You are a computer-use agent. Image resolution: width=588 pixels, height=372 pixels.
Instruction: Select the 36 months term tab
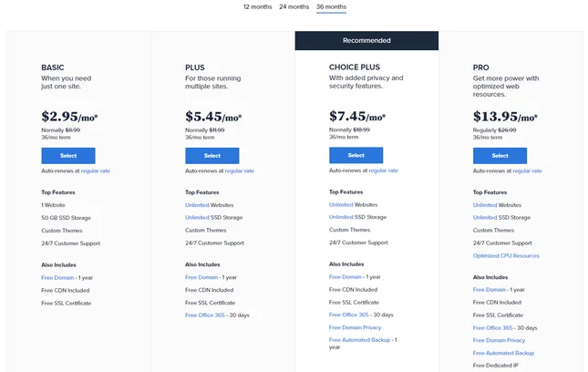tap(331, 6)
